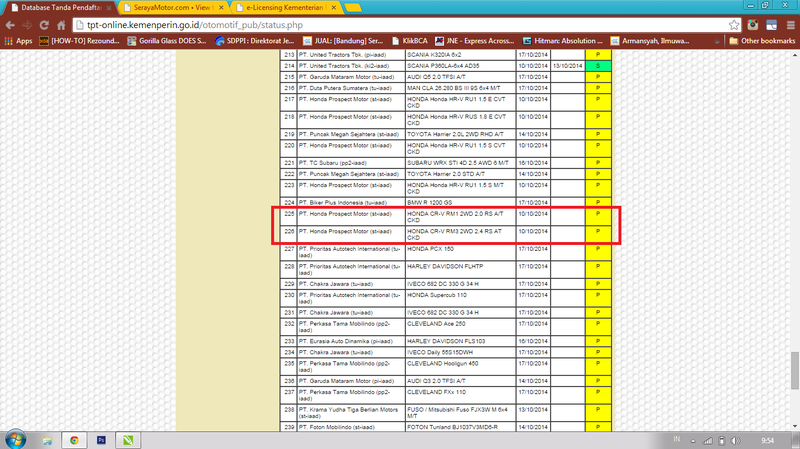800x449 pixels.
Task: Open a new browser tab
Action: [x=353, y=8]
